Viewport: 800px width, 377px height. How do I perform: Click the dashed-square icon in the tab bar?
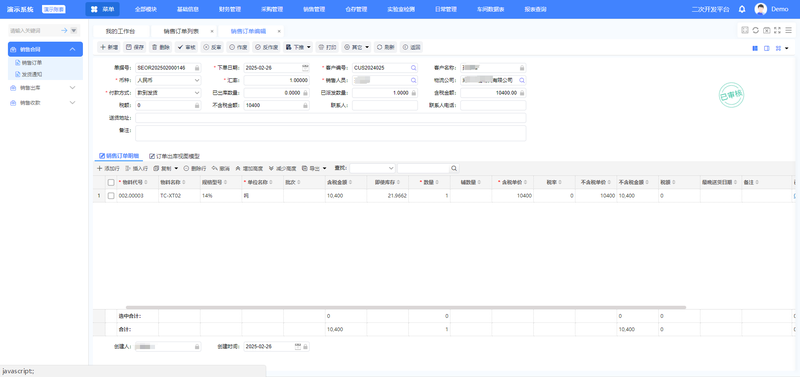pos(745,30)
